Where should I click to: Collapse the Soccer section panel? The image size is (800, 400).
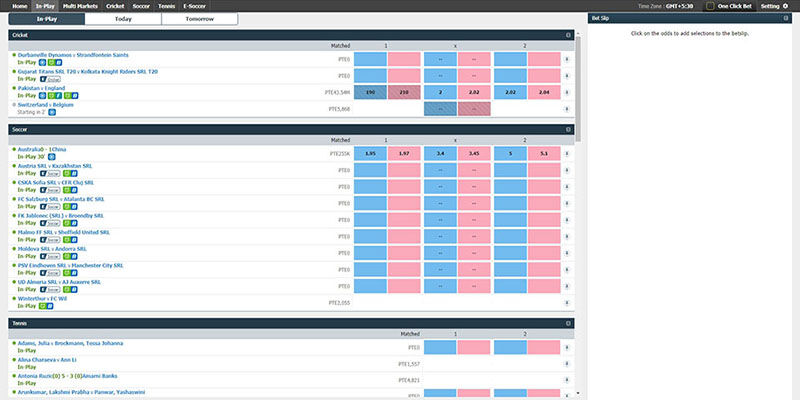[568, 129]
